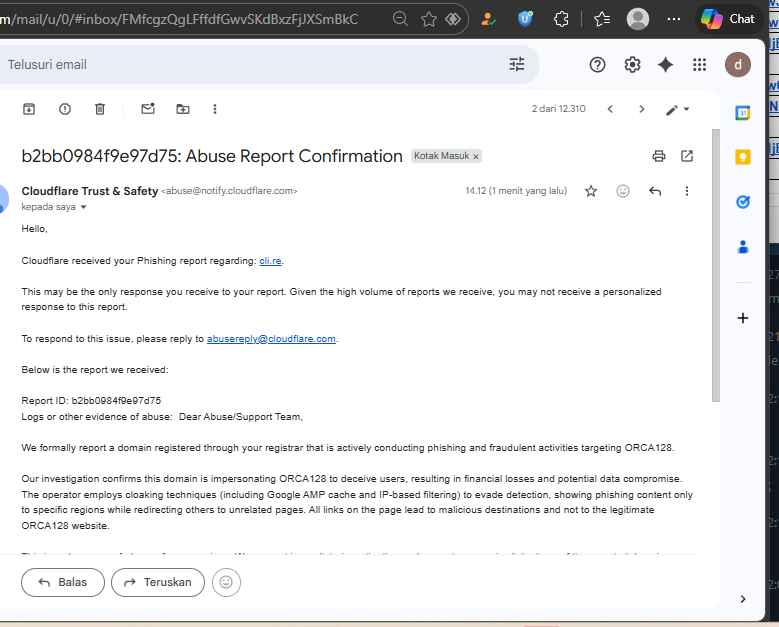Click the person-check extension icon

488,19
